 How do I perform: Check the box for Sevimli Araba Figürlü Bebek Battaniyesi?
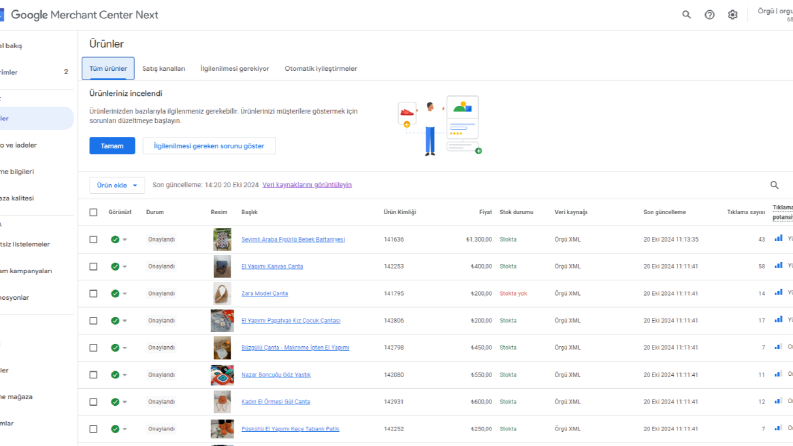click(93, 240)
